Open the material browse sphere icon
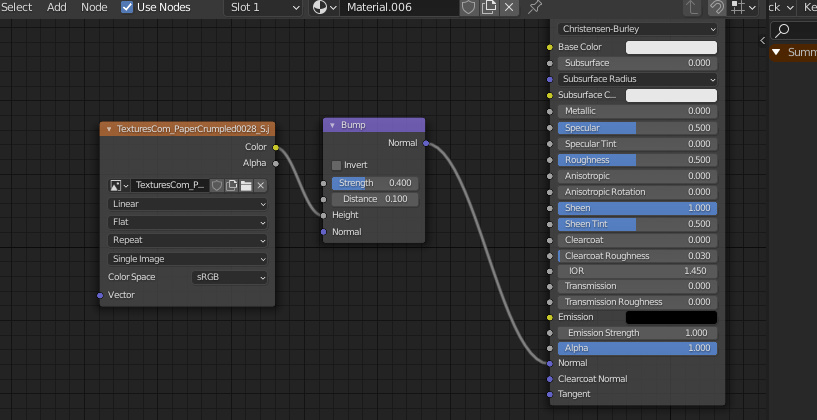Image resolution: width=817 pixels, height=420 pixels. pos(324,7)
